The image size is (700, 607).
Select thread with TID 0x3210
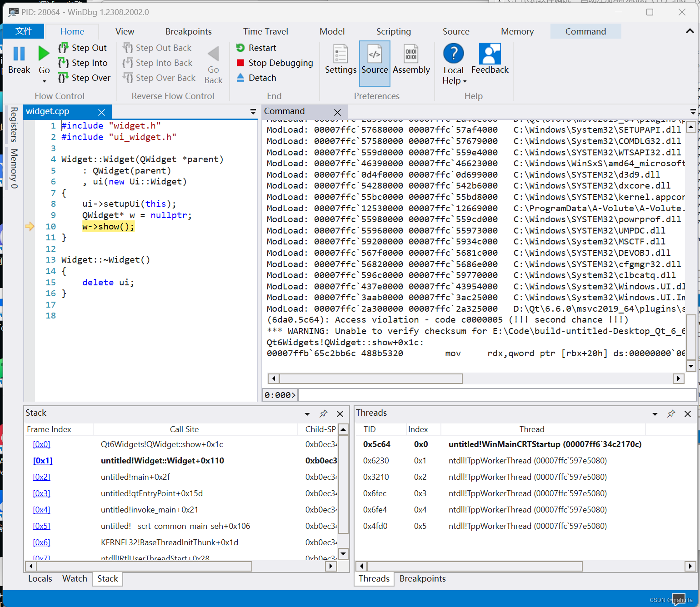point(376,477)
